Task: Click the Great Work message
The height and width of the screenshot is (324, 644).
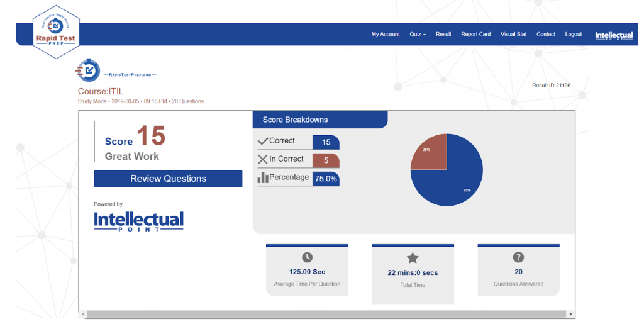Action: point(132,157)
